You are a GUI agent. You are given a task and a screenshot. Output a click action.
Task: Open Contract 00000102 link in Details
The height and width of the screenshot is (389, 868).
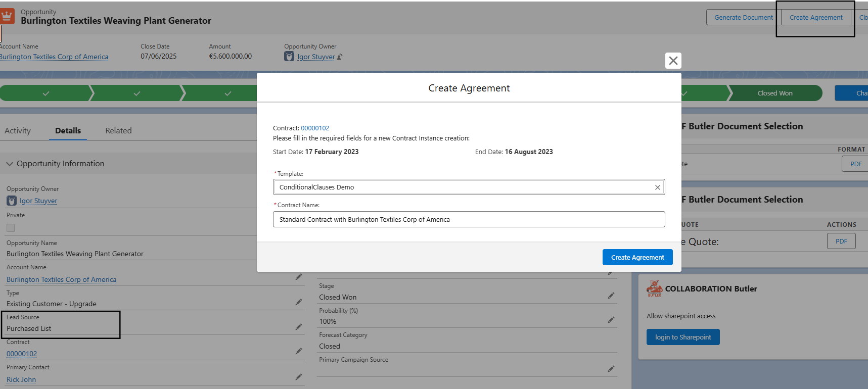22,354
